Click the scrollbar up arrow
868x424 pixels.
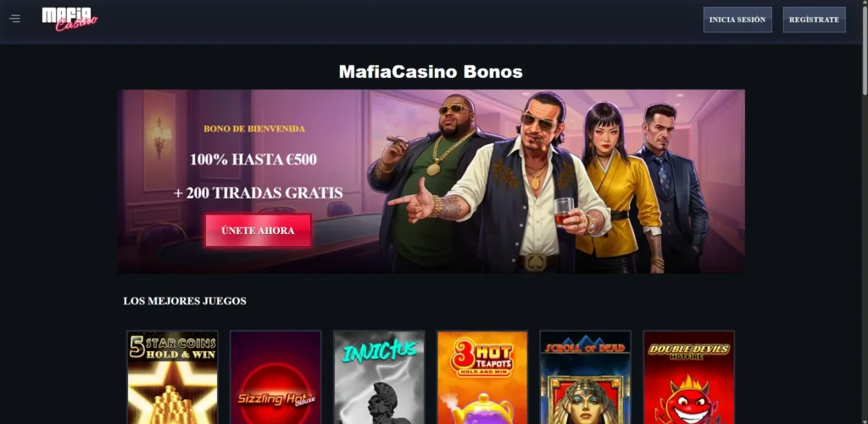tap(864, 3)
